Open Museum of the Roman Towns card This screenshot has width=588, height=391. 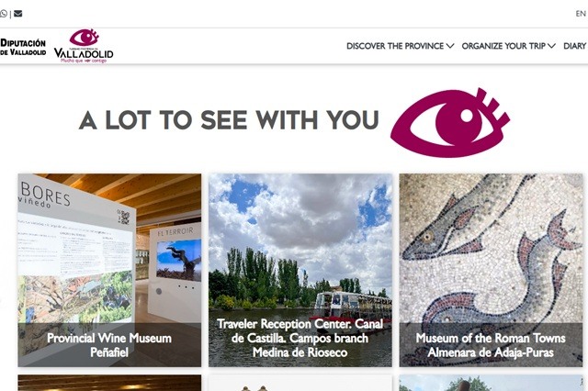tap(491, 270)
